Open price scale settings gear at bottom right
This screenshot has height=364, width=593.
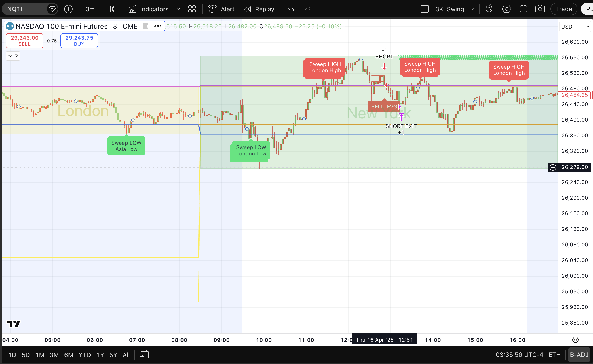point(575,340)
